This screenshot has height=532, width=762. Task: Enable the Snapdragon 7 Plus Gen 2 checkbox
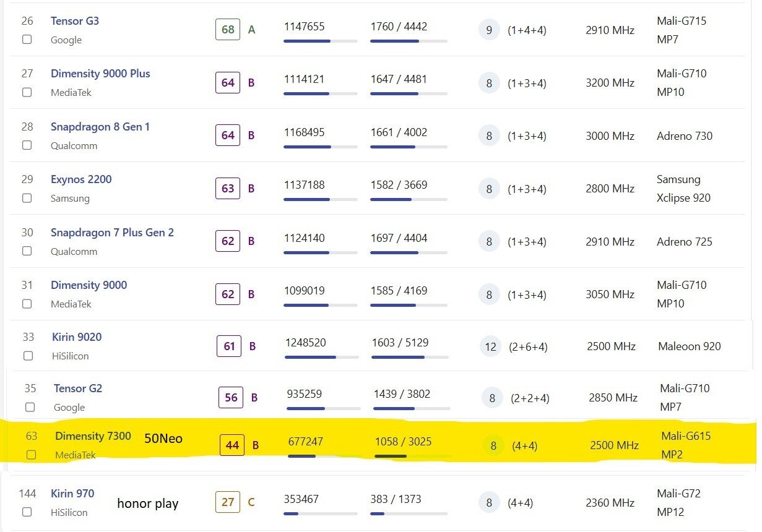point(27,251)
